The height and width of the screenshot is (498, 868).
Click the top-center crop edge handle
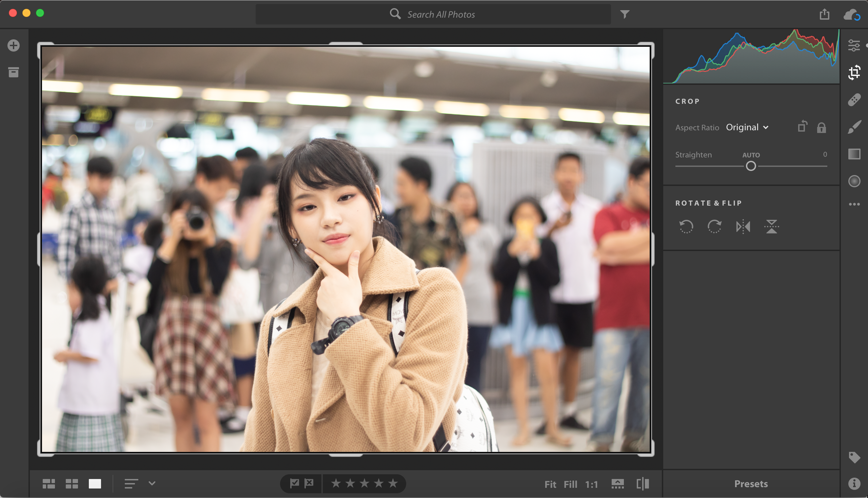346,44
